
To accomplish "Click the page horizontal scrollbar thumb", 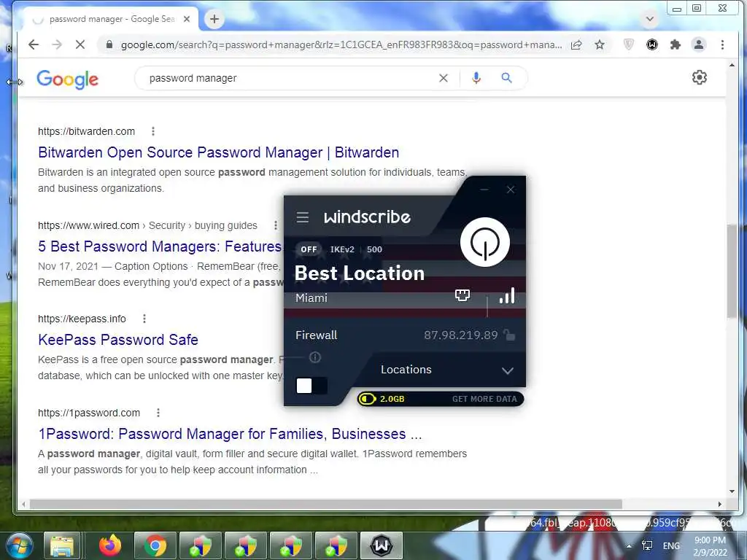I will [x=326, y=504].
